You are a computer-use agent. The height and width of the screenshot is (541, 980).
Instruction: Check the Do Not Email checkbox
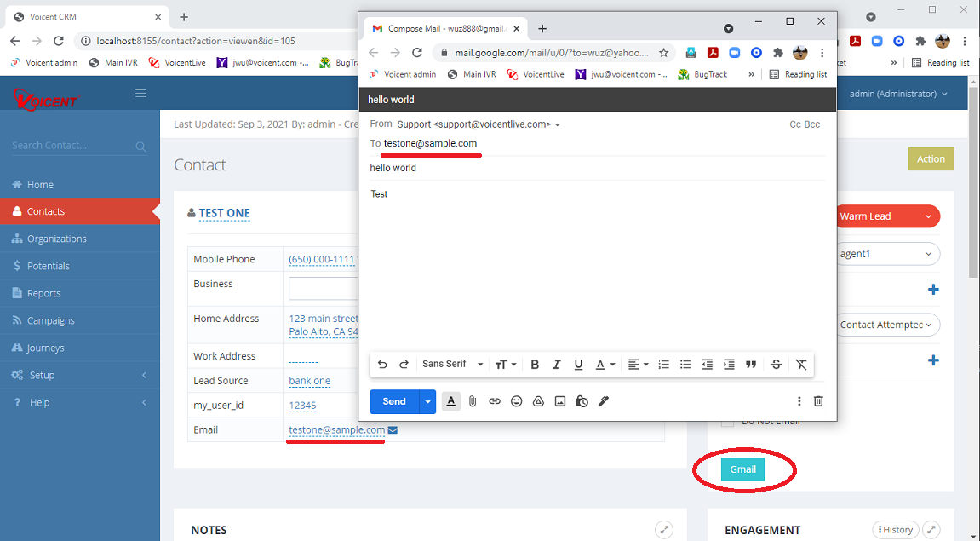pyautogui.click(x=727, y=421)
